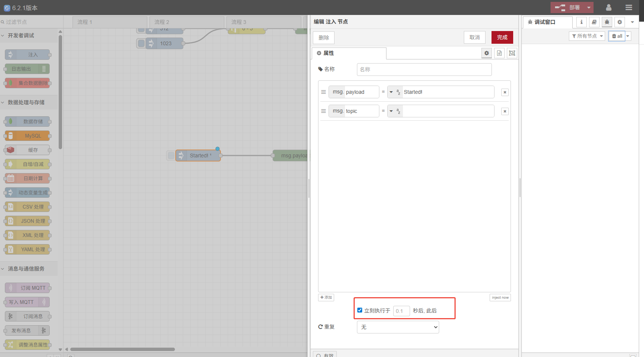Click the 取消 button
The height and width of the screenshot is (357, 644).
click(x=474, y=37)
